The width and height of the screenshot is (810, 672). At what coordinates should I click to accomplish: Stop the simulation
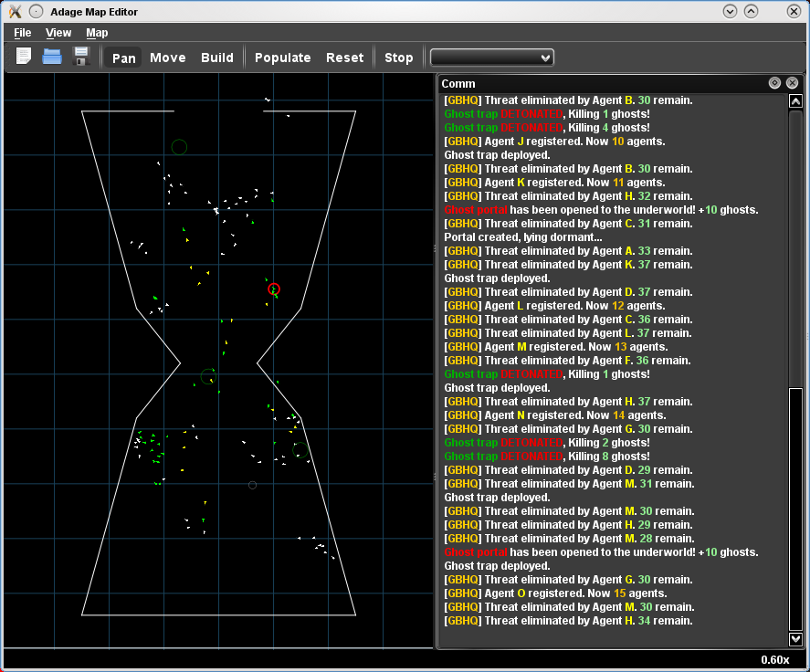[x=398, y=58]
